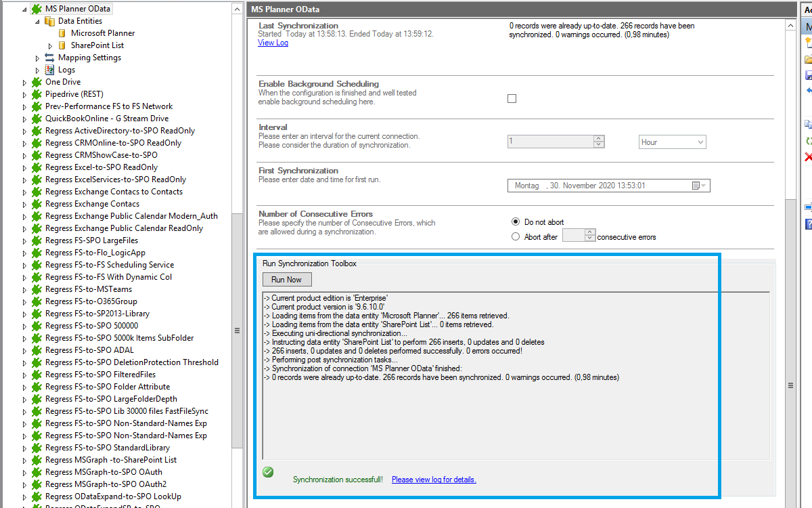Click the Mapping Settings arrows icon

(49, 58)
